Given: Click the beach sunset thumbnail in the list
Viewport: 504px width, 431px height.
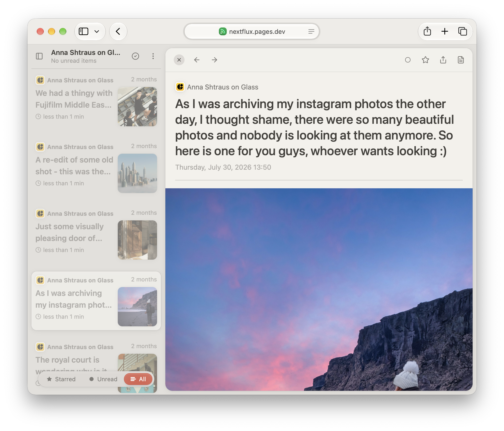Looking at the screenshot, I should [137, 307].
